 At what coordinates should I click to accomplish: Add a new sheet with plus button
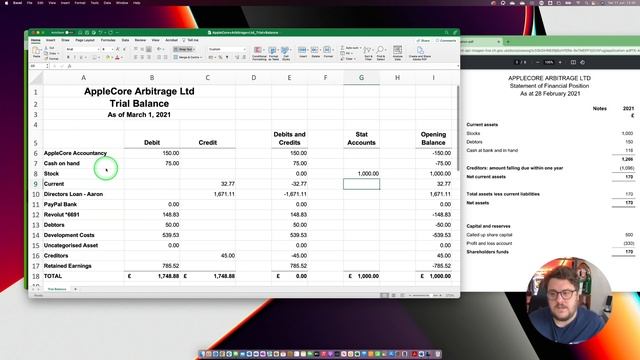tap(76, 289)
